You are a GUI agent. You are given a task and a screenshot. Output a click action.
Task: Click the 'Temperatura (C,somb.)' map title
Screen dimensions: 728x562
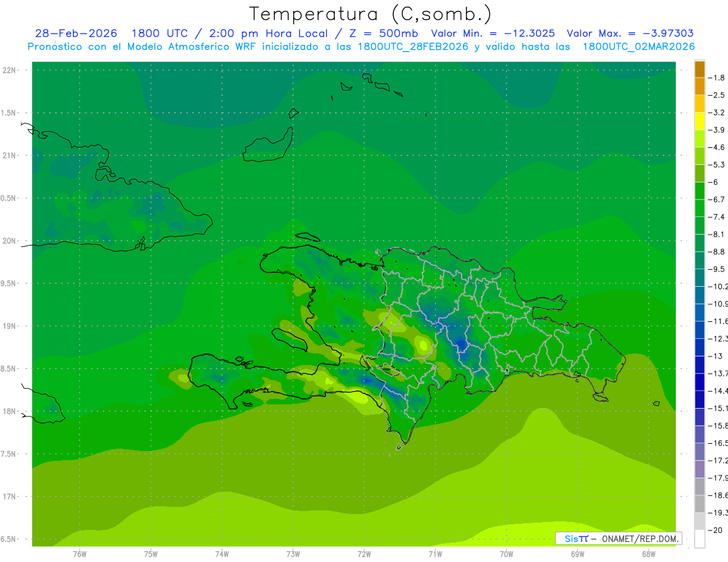click(x=370, y=14)
